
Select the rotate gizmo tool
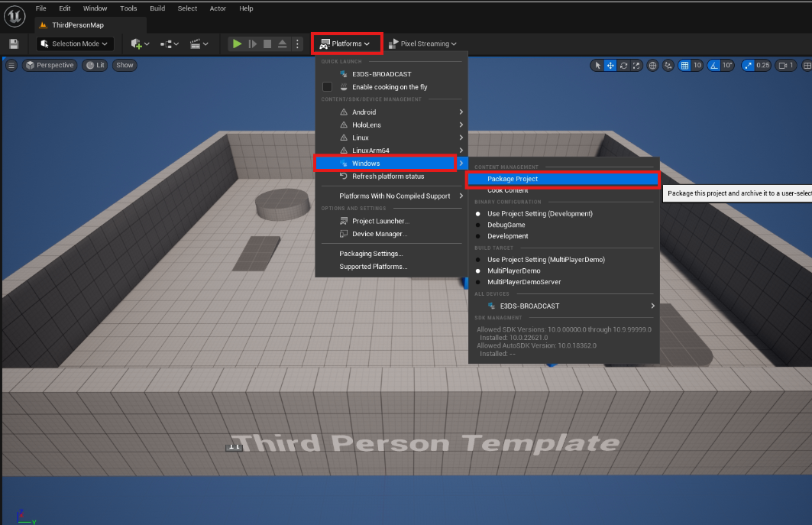[624, 66]
